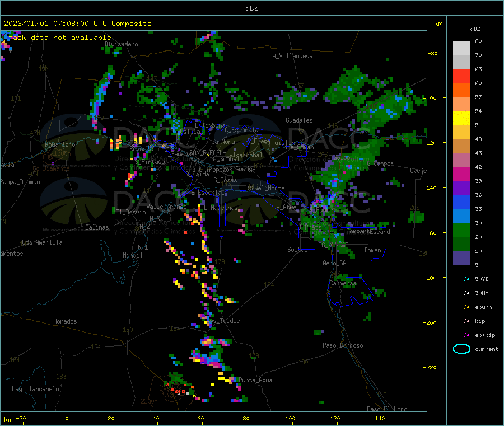Click the cyan 'current' ellipse legend icon
Image resolution: width=504 pixels, height=426 pixels.
click(x=461, y=349)
